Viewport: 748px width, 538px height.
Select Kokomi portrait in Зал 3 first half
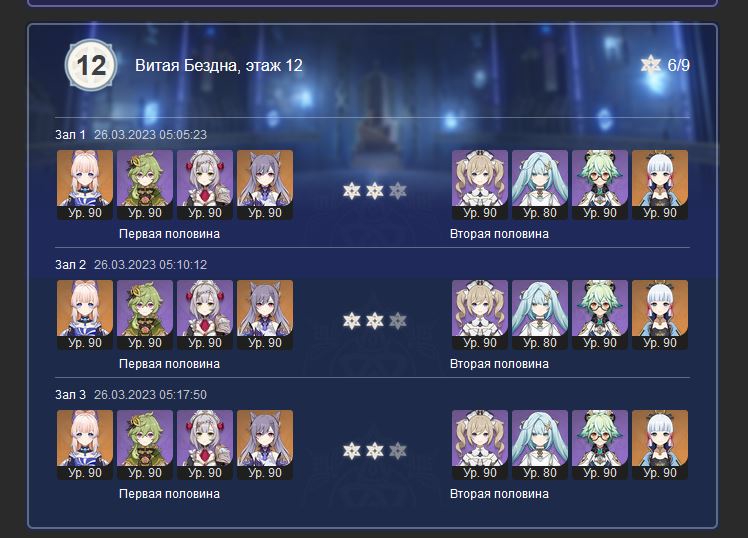pyautogui.click(x=85, y=445)
